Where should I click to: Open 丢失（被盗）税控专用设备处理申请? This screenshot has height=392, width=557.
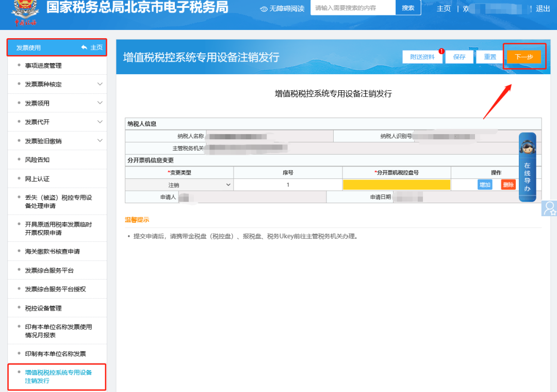[58, 202]
